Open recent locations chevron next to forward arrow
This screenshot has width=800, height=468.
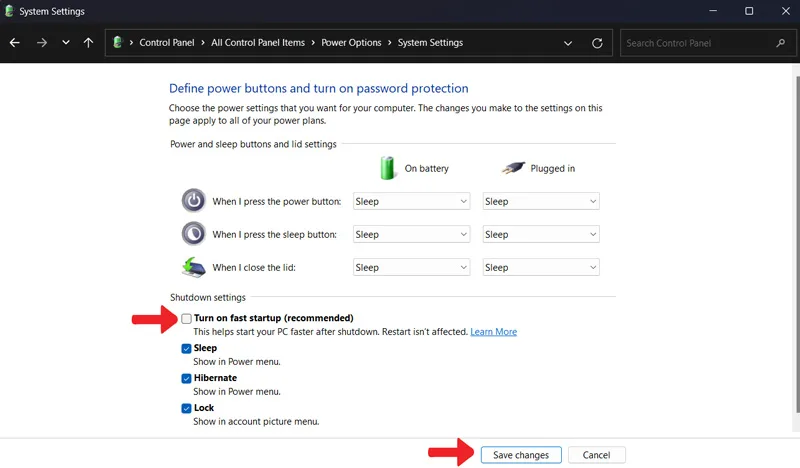(x=66, y=43)
